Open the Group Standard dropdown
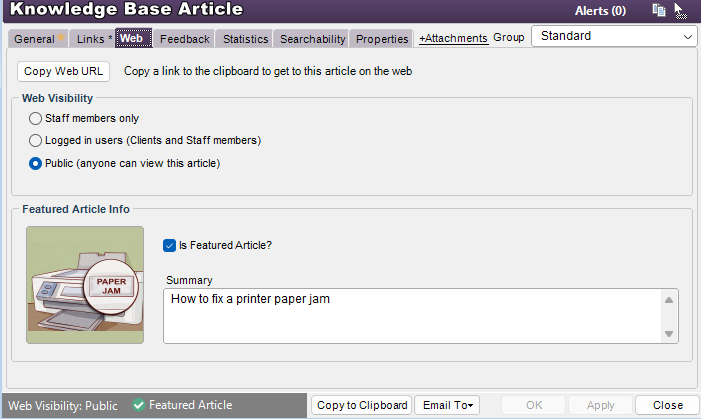701x419 pixels. (614, 36)
